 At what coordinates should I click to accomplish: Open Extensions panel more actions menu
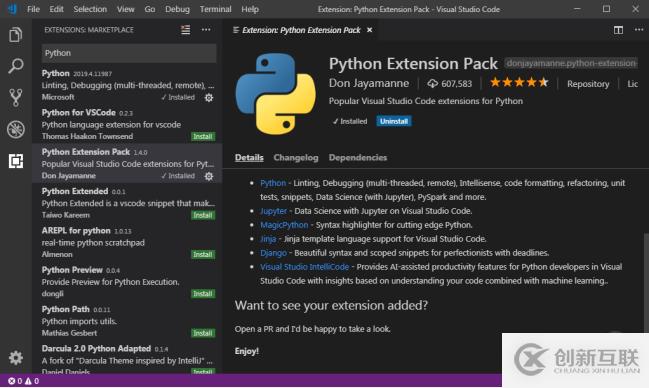click(x=206, y=30)
